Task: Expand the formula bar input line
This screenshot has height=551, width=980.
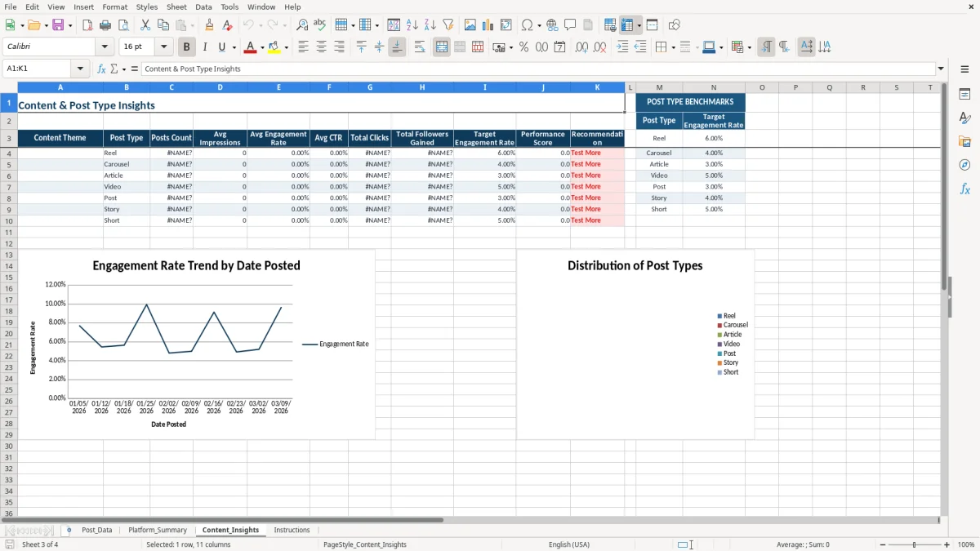Action: (941, 69)
